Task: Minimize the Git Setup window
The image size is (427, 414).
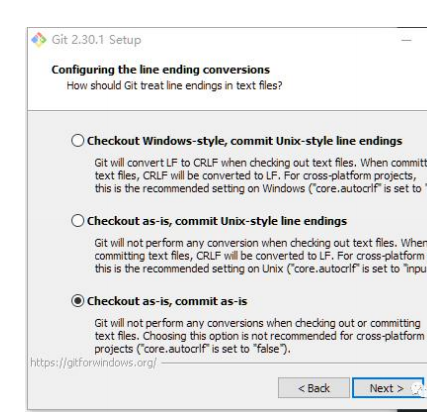Action: pyautogui.click(x=406, y=40)
